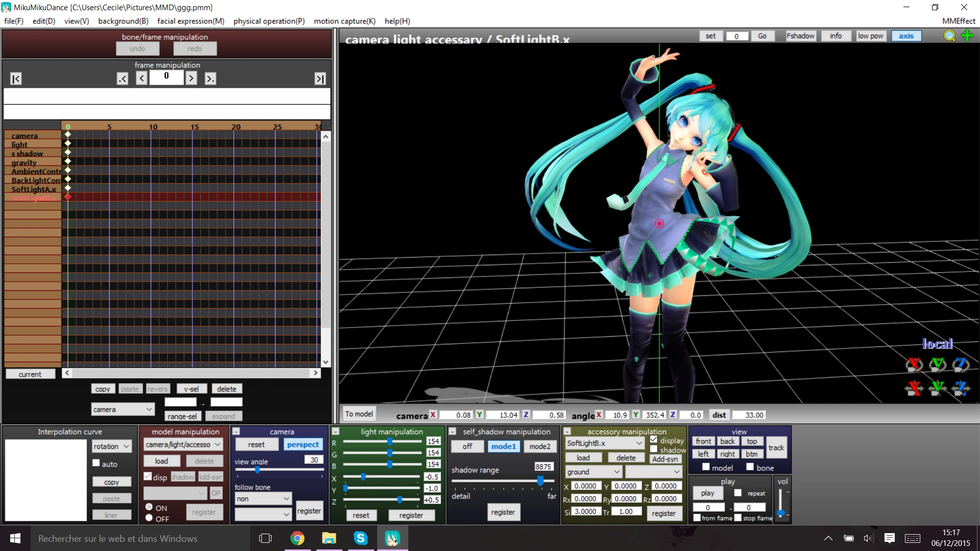Click the blue Z move axis icon

[961, 389]
